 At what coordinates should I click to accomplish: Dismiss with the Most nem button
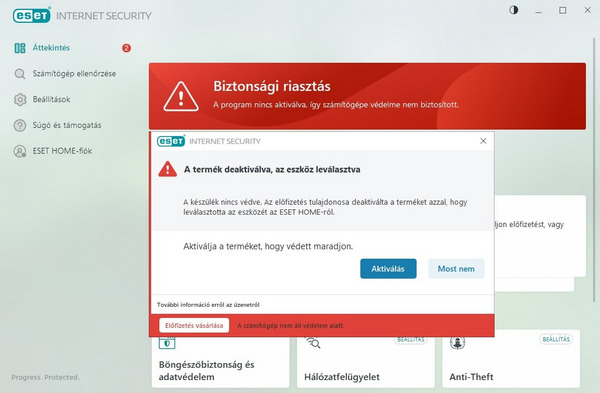tap(456, 269)
